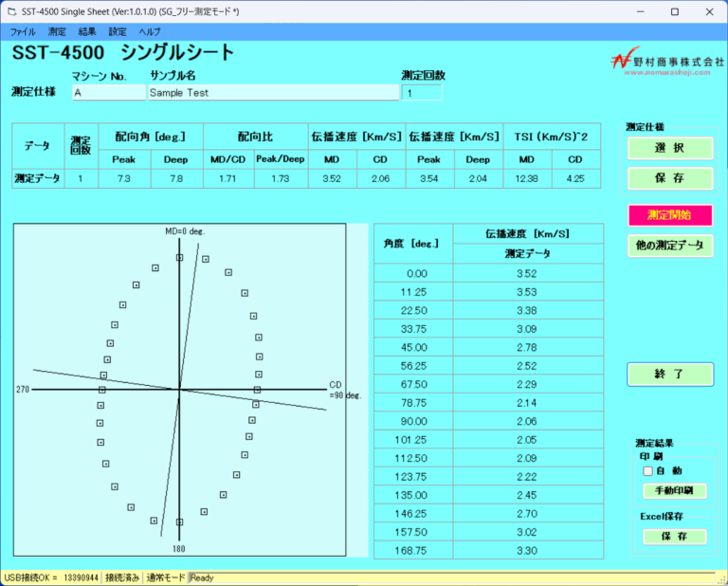Click the 146.25 angle row
This screenshot has width=728, height=586.
488,514
